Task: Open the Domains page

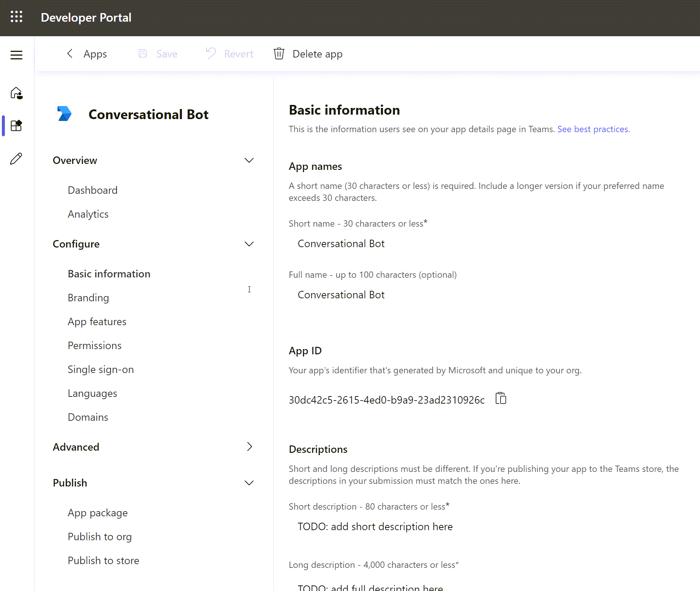Action: click(x=88, y=417)
